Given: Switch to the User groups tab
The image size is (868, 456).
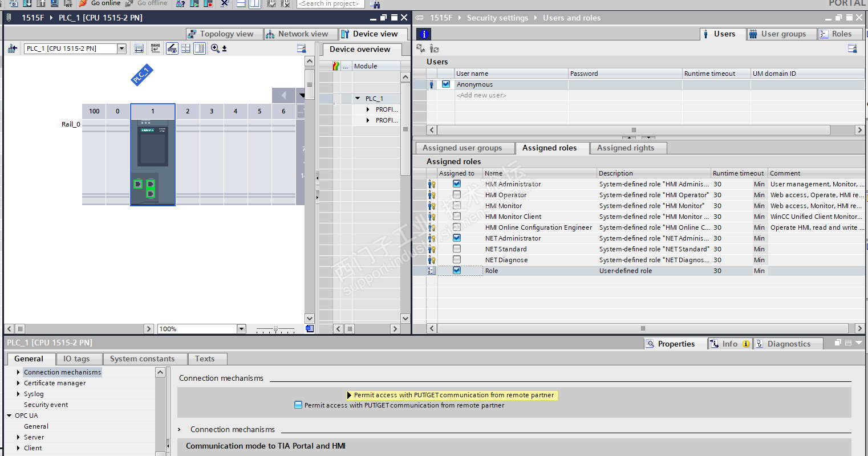Looking at the screenshot, I should [781, 34].
